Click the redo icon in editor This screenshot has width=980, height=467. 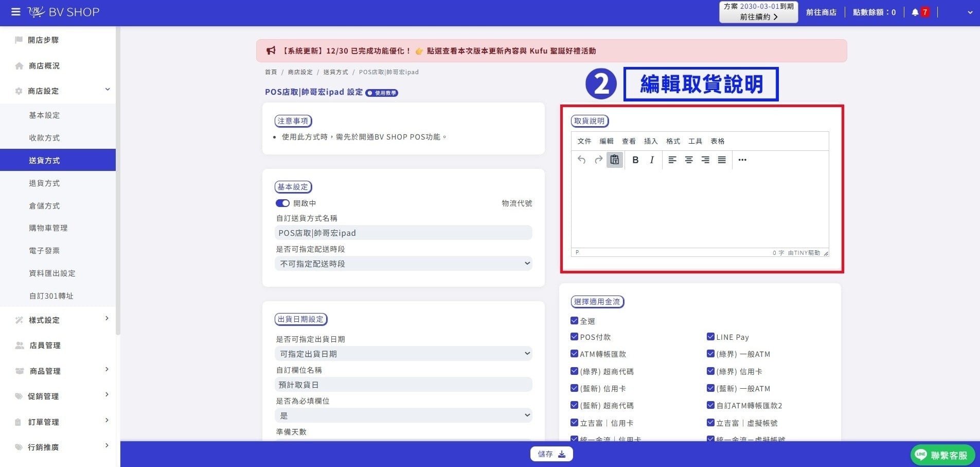(598, 160)
